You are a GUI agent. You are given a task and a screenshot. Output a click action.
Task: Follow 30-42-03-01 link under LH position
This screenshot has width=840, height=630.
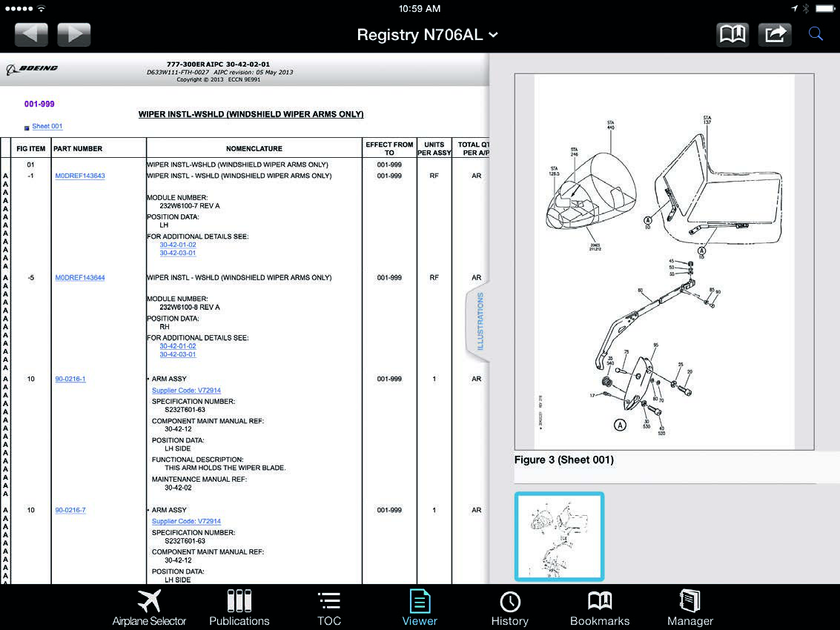[x=178, y=253]
